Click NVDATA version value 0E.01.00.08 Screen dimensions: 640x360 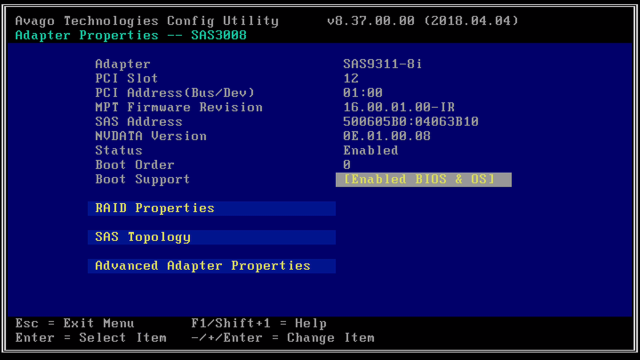tap(387, 136)
